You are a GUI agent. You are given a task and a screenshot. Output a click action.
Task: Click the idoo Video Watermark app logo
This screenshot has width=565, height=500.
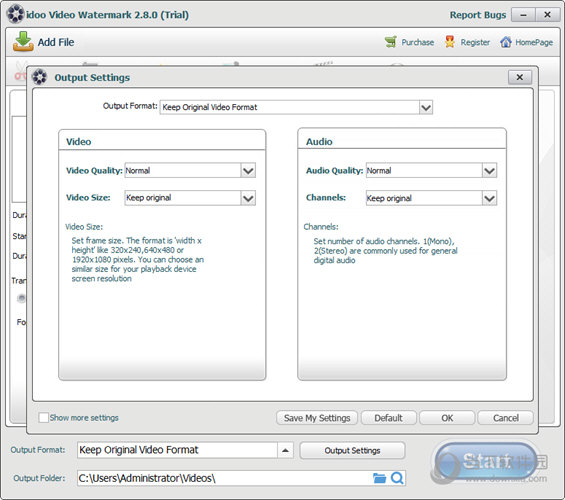[15, 14]
